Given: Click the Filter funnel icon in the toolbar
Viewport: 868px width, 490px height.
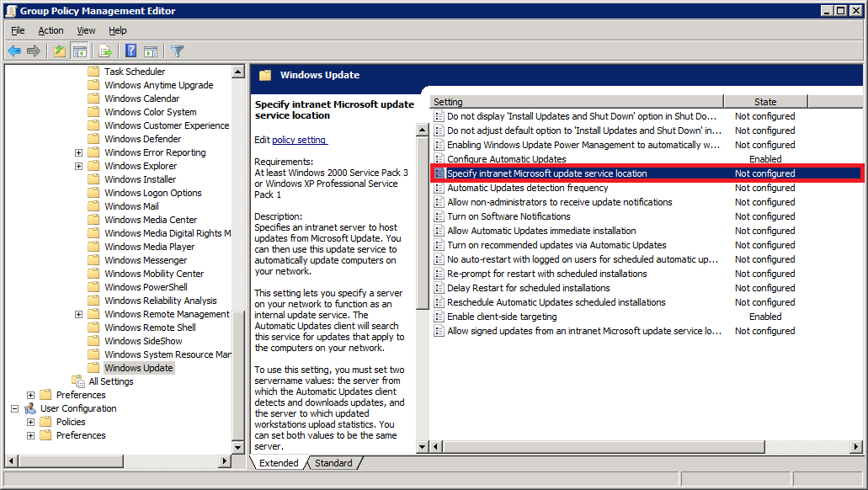Looking at the screenshot, I should [x=177, y=51].
